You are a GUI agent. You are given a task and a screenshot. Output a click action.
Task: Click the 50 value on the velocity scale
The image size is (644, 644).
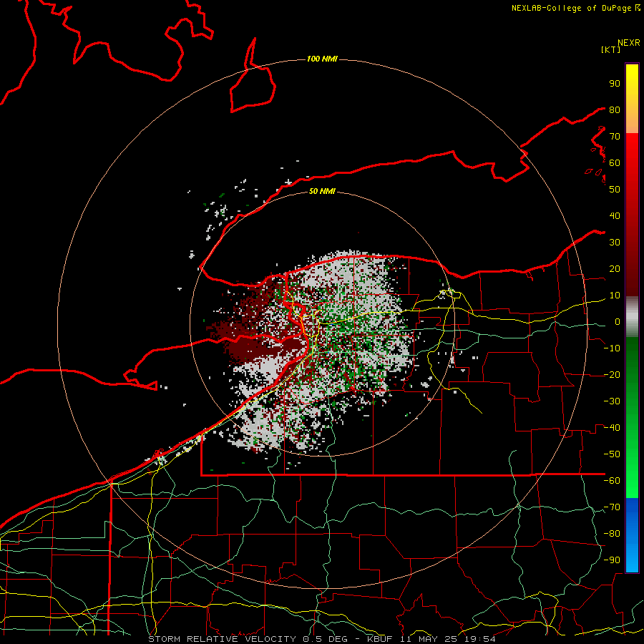[615, 190]
